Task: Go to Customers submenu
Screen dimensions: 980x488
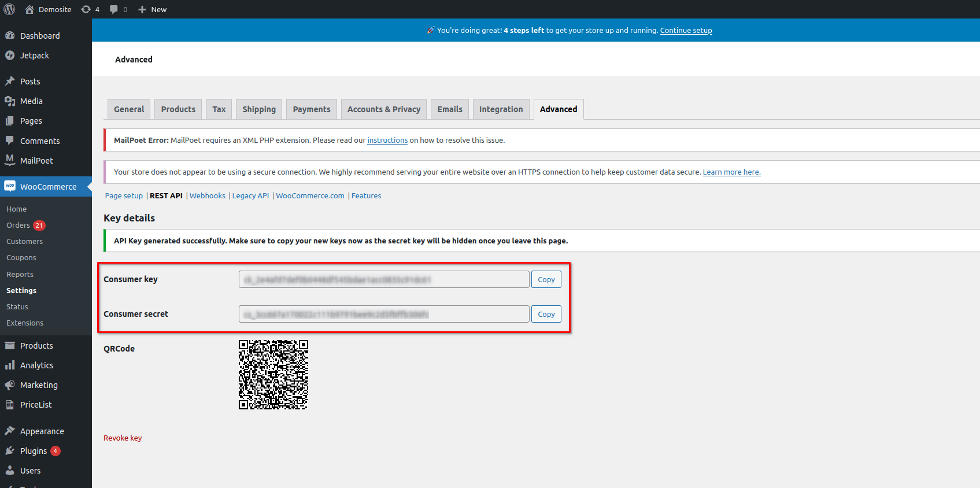Action: pyautogui.click(x=25, y=241)
